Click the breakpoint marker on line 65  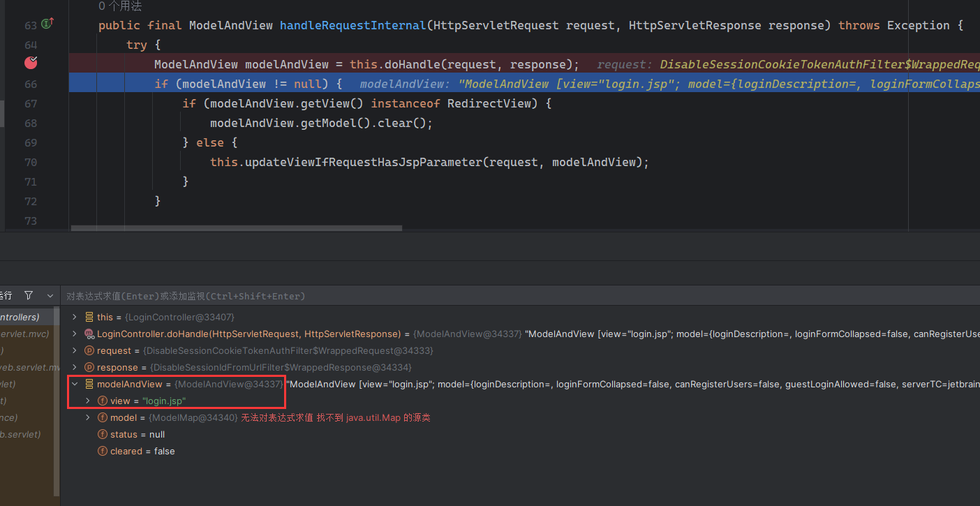coord(30,64)
